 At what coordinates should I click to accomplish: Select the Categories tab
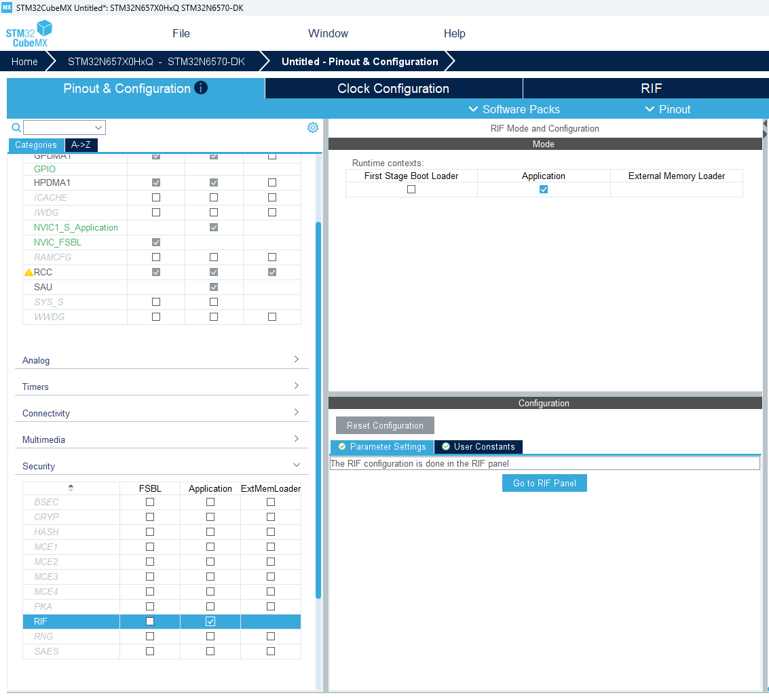36,145
